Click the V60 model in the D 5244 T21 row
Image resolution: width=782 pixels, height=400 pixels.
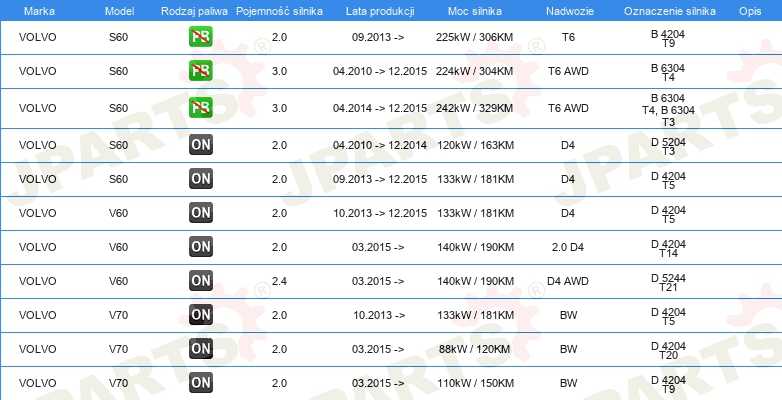tap(119, 281)
